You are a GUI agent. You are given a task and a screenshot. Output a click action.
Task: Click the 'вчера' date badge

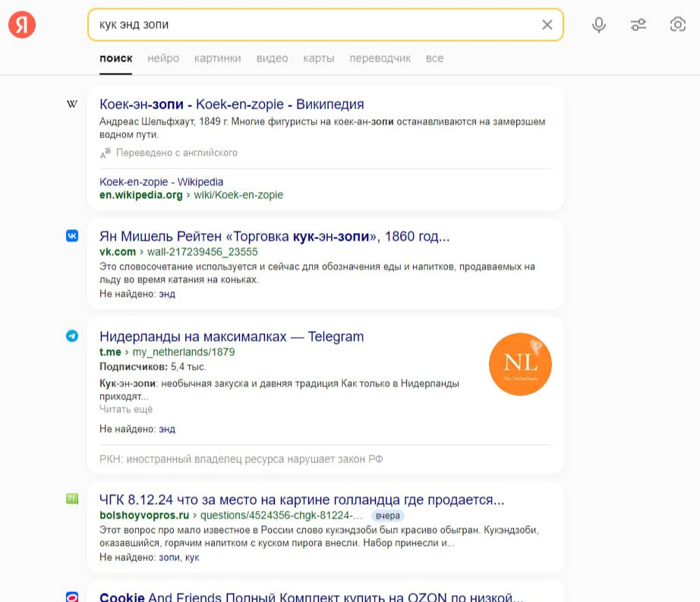coord(387,516)
